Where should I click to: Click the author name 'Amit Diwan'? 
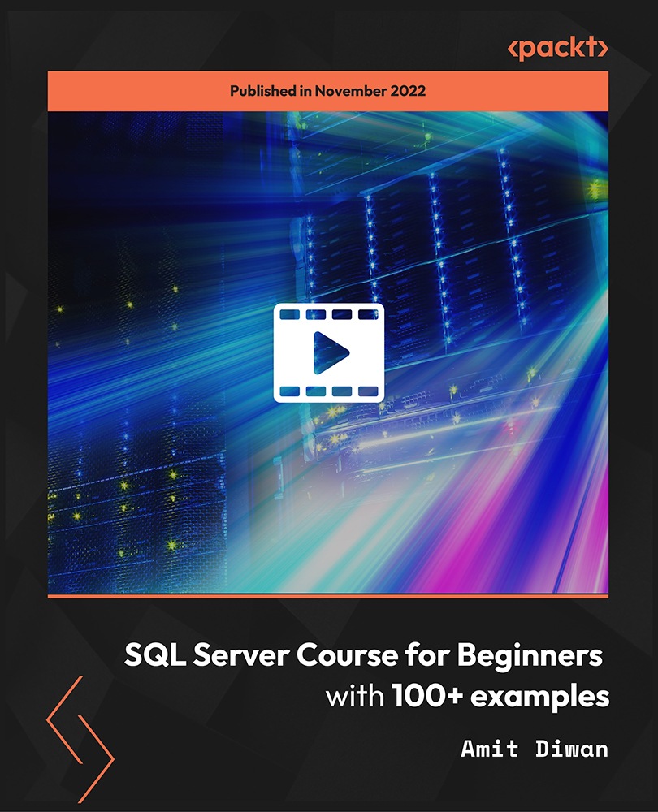[x=535, y=749]
